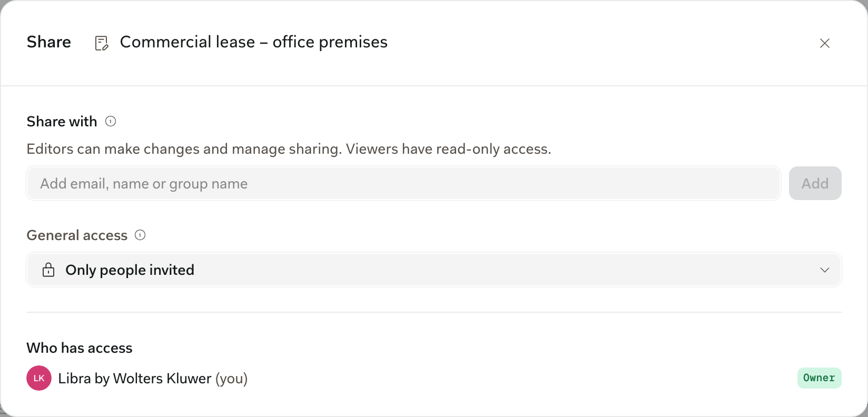Image resolution: width=868 pixels, height=417 pixels.
Task: Click the Share with heading
Action: [x=62, y=122]
